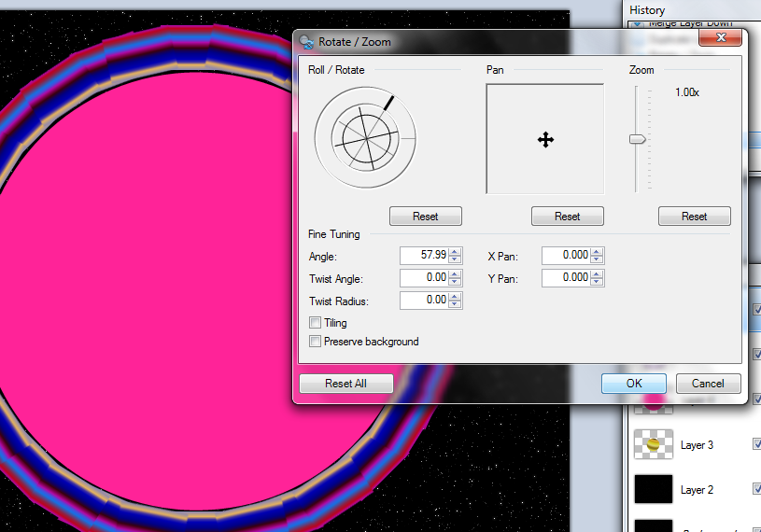The width and height of the screenshot is (761, 532).
Task: Decrease the Twist Angle with down arrow
Action: point(455,281)
